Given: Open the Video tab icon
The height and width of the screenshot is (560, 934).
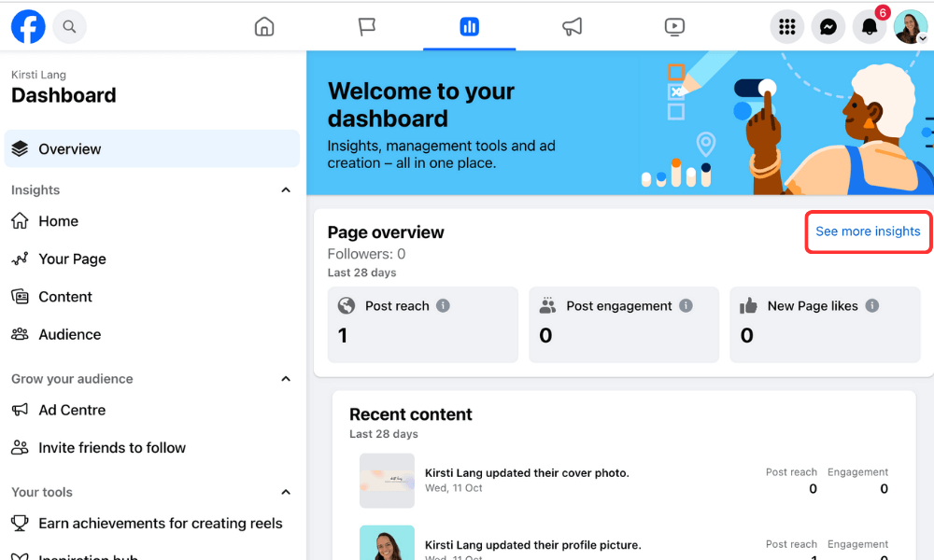Looking at the screenshot, I should (674, 26).
